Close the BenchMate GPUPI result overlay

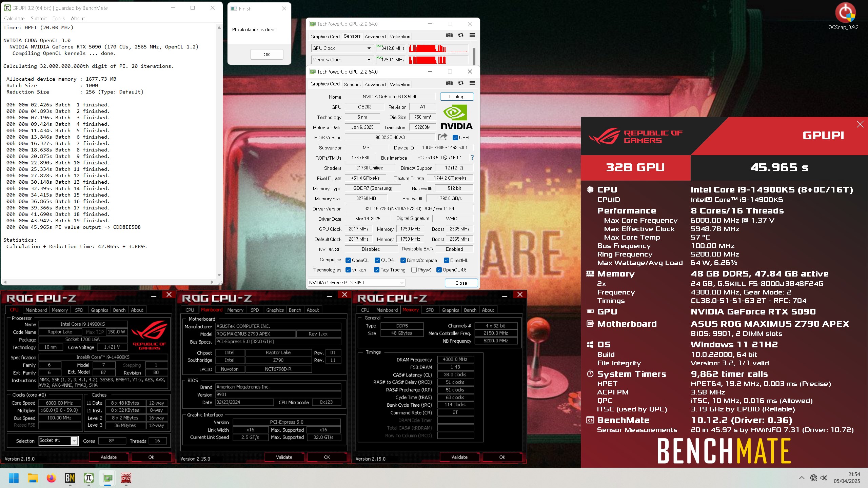pyautogui.click(x=860, y=124)
